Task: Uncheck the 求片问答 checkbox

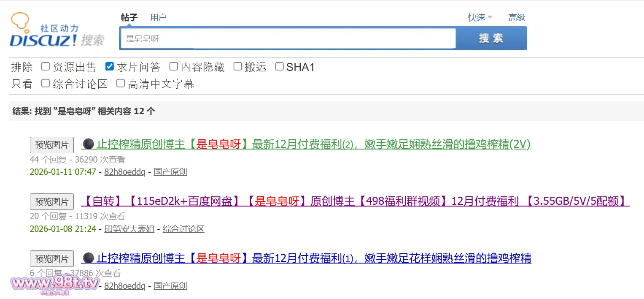Action: pos(110,67)
